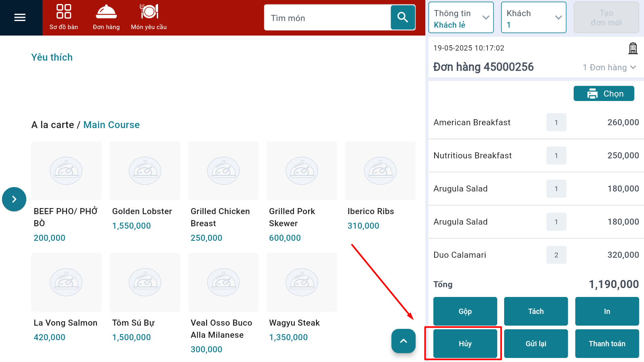Click the building icon beside order date

[633, 48]
